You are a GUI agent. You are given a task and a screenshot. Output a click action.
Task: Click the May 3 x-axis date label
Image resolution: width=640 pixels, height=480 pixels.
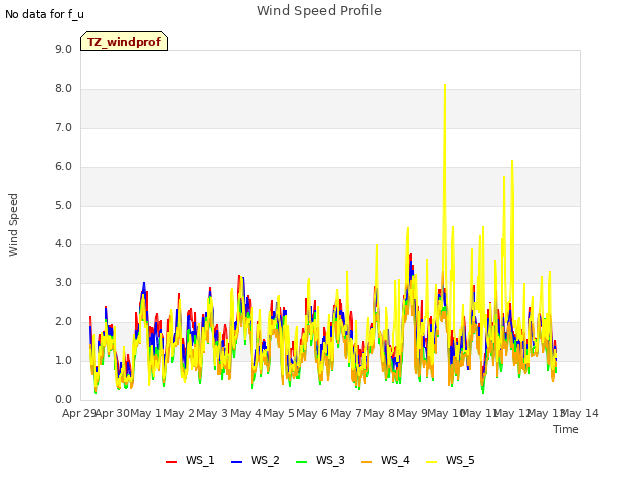(x=212, y=413)
